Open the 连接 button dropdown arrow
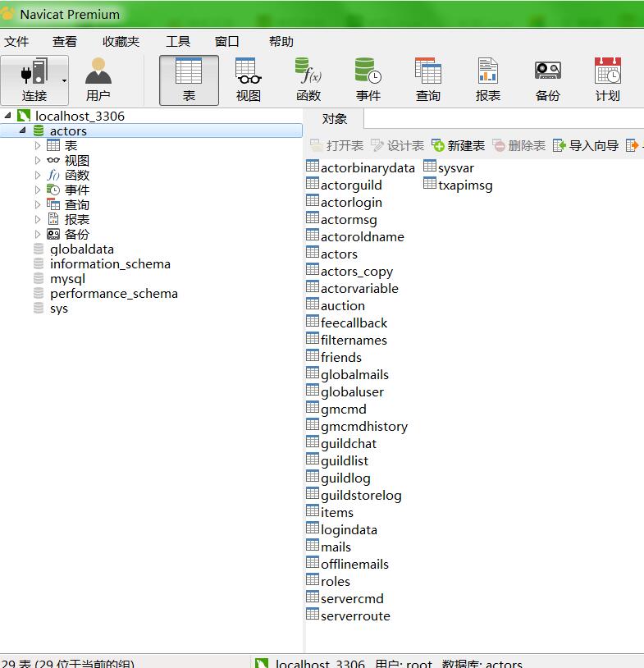The width and height of the screenshot is (644, 668). 64,80
